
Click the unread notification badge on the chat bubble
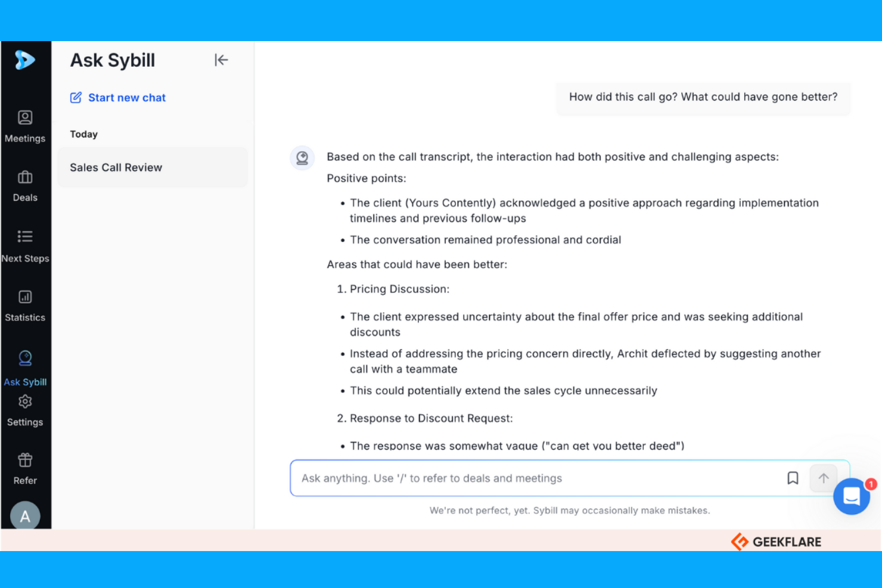(871, 484)
